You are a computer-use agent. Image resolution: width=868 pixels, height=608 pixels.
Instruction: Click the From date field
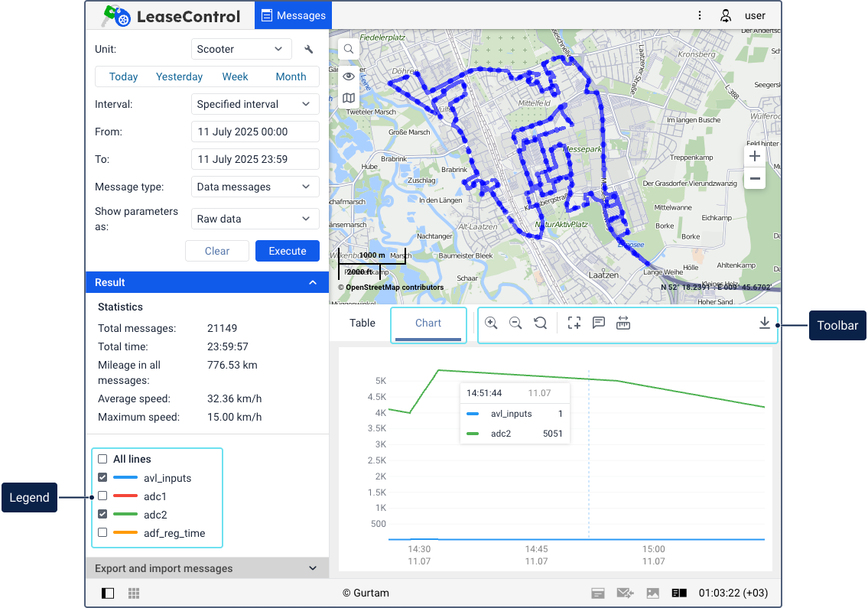255,132
